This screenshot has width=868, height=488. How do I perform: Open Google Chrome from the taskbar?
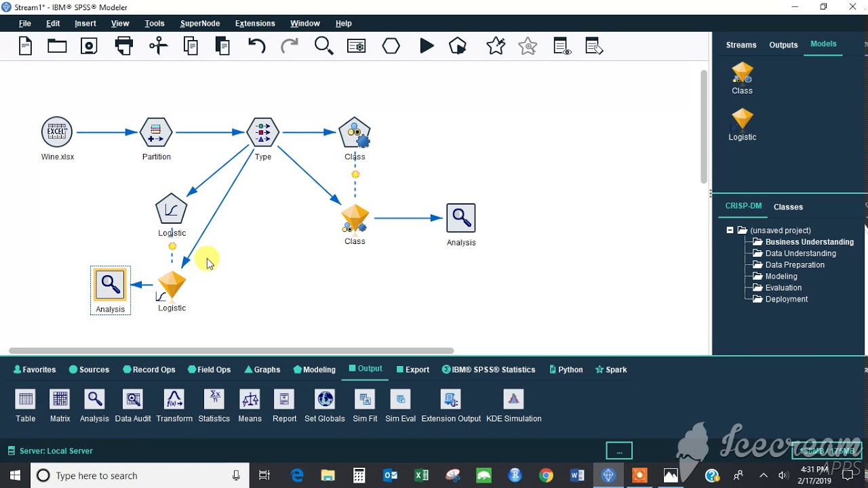click(546, 476)
